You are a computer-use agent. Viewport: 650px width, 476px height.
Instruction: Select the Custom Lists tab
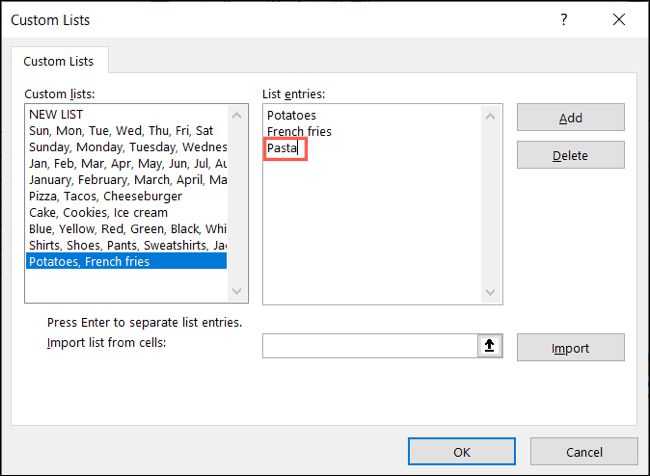point(58,61)
